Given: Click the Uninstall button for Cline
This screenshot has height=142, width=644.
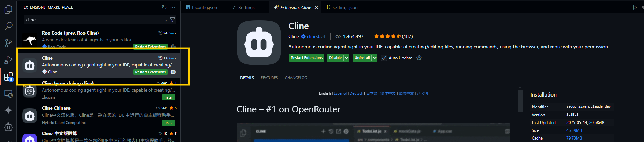Looking at the screenshot, I should click(362, 58).
